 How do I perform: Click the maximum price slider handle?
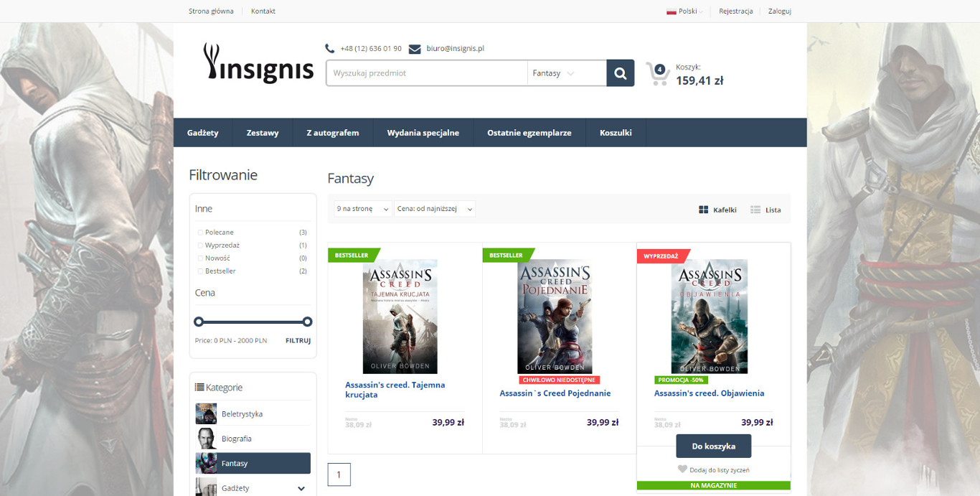(x=307, y=322)
